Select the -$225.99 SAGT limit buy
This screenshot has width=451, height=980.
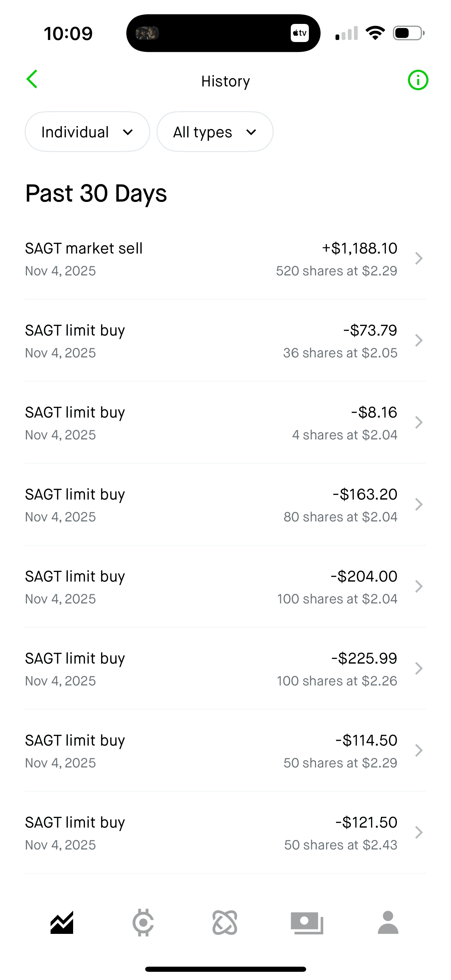pyautogui.click(x=225, y=669)
